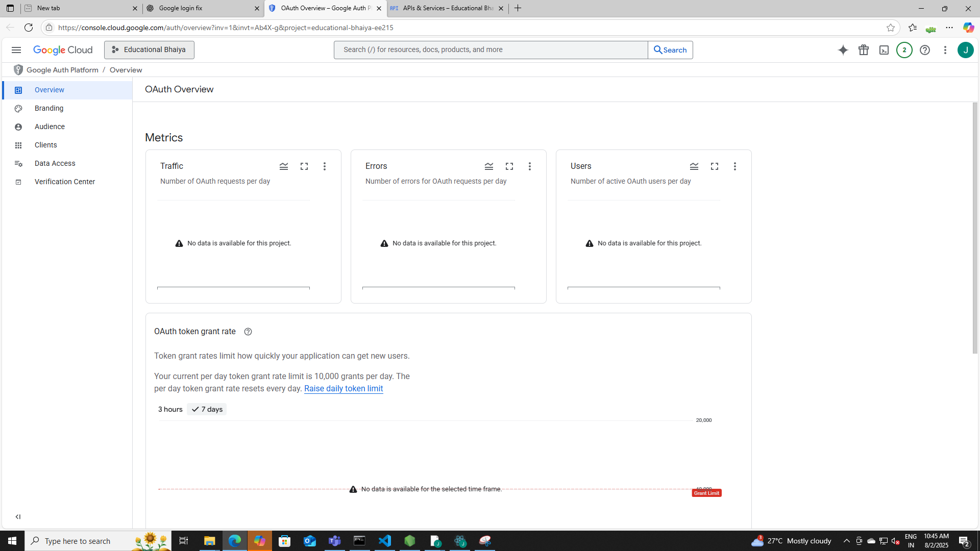Viewport: 980px width, 551px height.
Task: Click the page vertical scrollbar
Action: coord(975,228)
